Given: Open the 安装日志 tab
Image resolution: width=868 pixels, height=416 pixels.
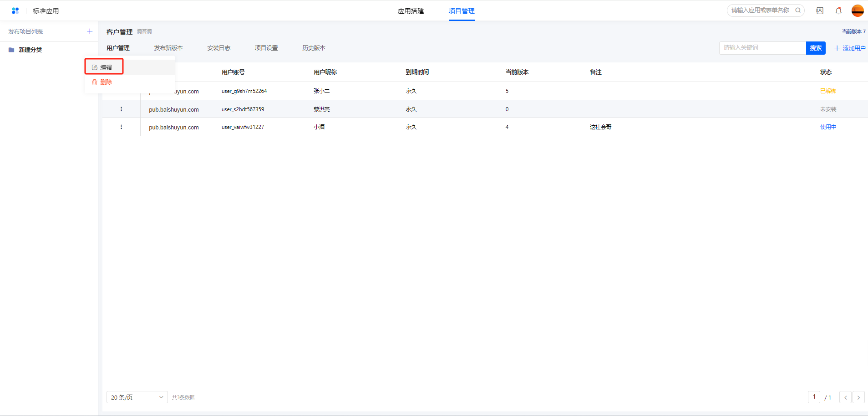Looking at the screenshot, I should pyautogui.click(x=218, y=48).
